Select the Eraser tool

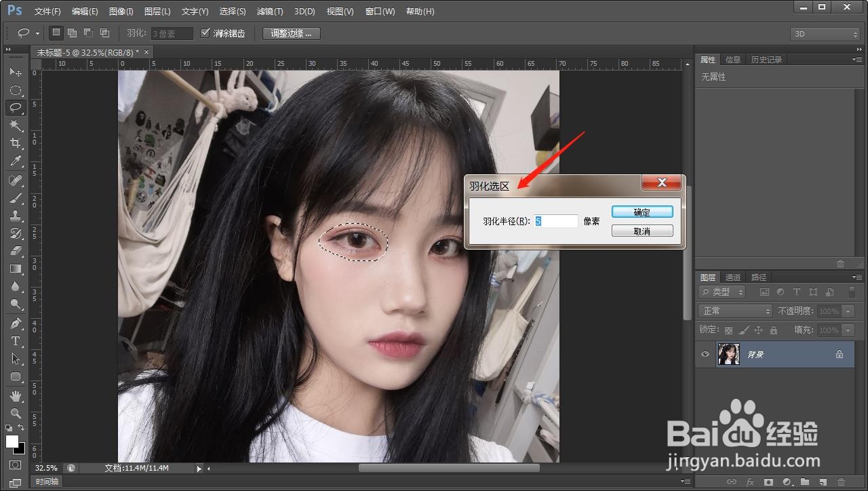click(16, 251)
